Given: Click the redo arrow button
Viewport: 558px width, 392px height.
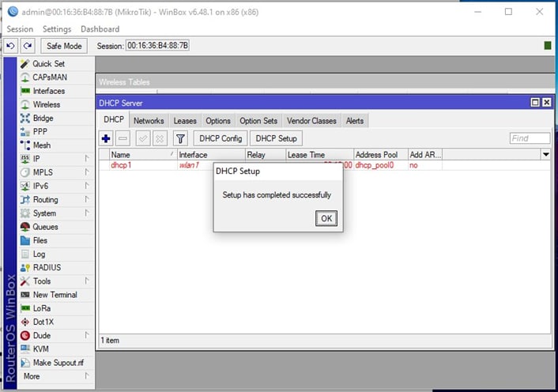Looking at the screenshot, I should pos(28,46).
